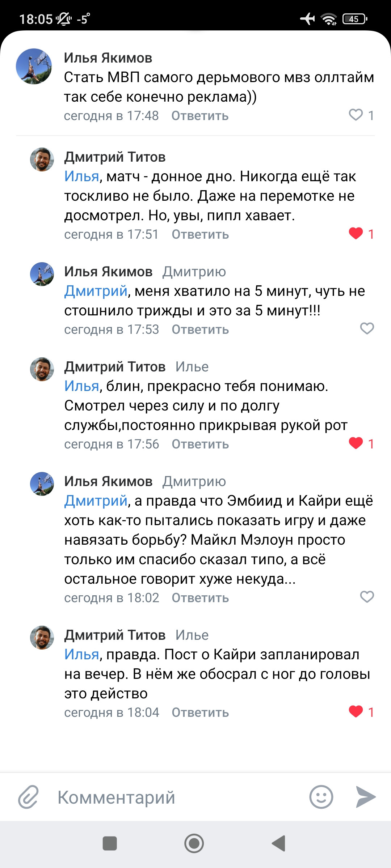Image resolution: width=391 pixels, height=868 pixels.
Task: Tap Ответить under the 18:04 comment
Action: [200, 712]
